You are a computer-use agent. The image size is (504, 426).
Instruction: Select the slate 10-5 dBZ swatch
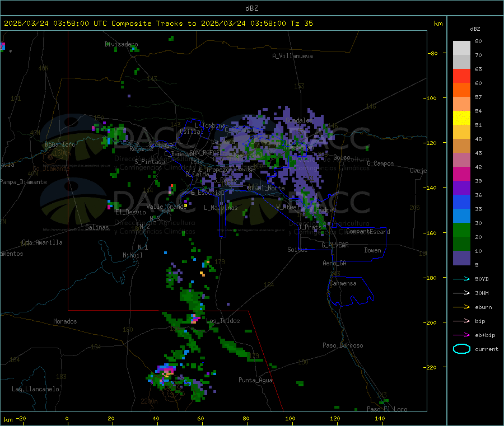pos(461,258)
